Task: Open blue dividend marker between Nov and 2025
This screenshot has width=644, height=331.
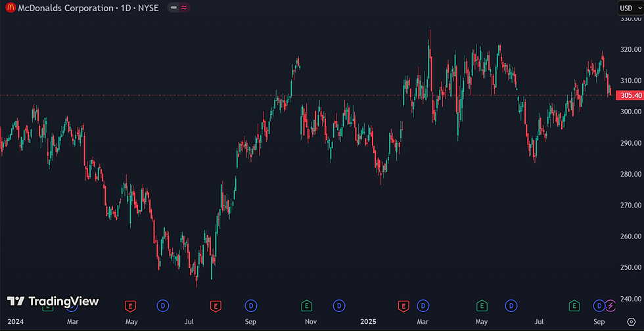Action: (339, 305)
